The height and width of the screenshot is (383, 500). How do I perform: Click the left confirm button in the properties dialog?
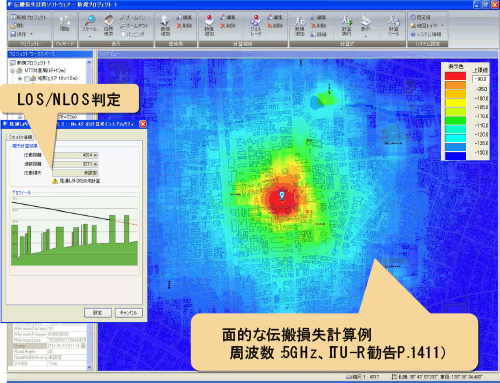pyautogui.click(x=98, y=313)
